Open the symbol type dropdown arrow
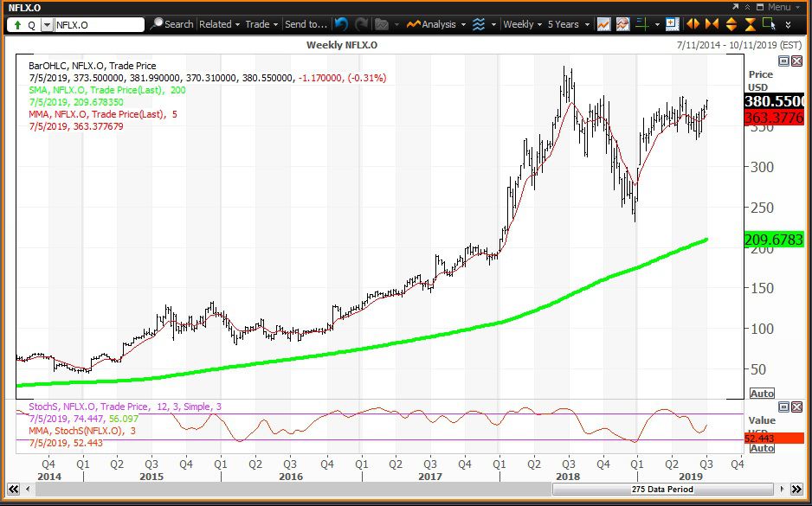Screen dimensions: 812x506 point(47,25)
